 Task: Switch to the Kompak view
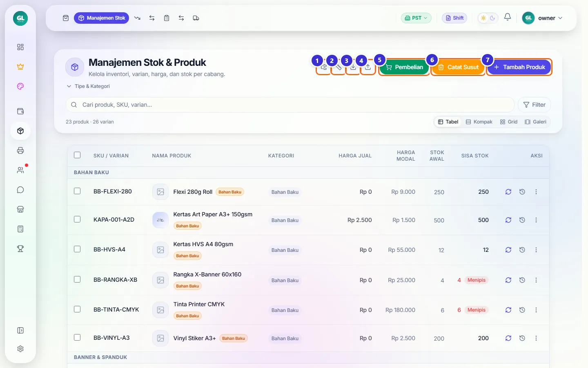(479, 122)
